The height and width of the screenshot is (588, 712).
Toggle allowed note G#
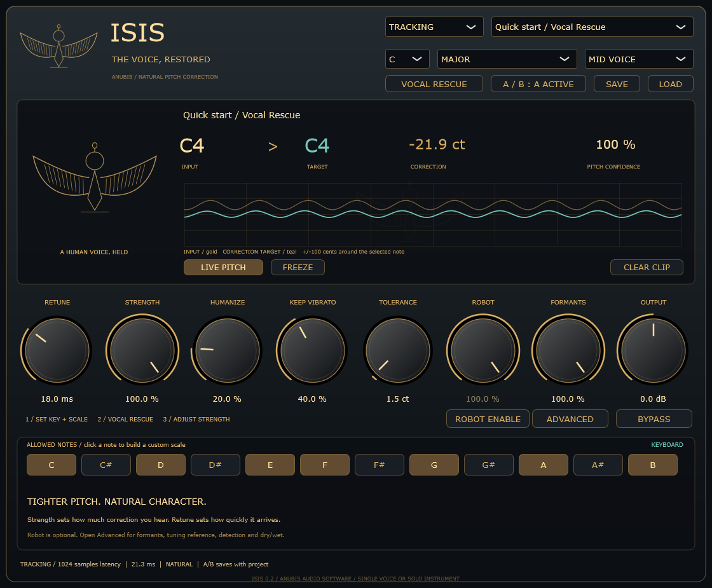(x=489, y=465)
